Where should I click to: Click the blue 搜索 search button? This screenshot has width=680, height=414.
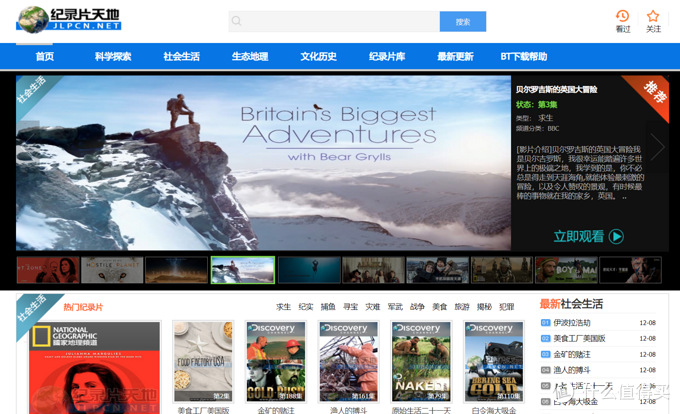point(463,21)
